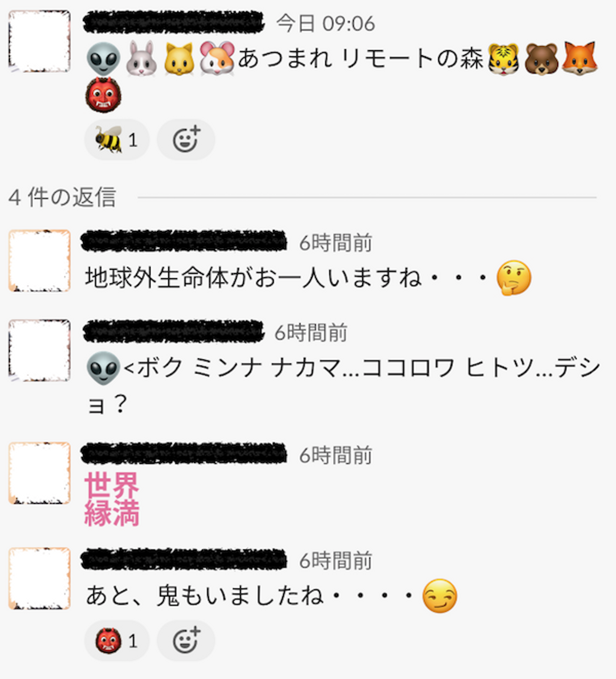Screen dimensions: 616x679
Task: Click the pink 世界縁満 custom emoji
Action: (x=112, y=499)
